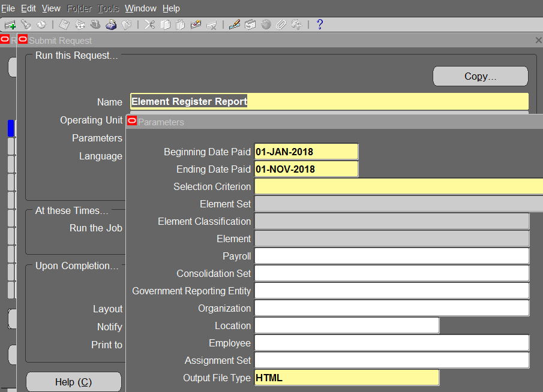Screen dimensions: 543x392
Task: Click the Element Set field
Action: [398, 204]
